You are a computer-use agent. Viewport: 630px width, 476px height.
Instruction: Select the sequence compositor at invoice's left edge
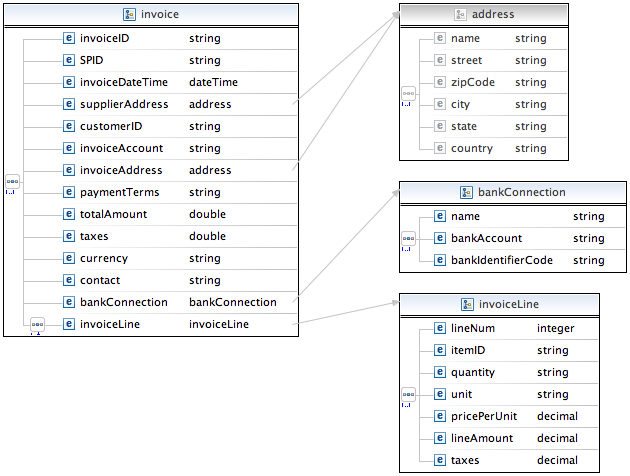11,182
